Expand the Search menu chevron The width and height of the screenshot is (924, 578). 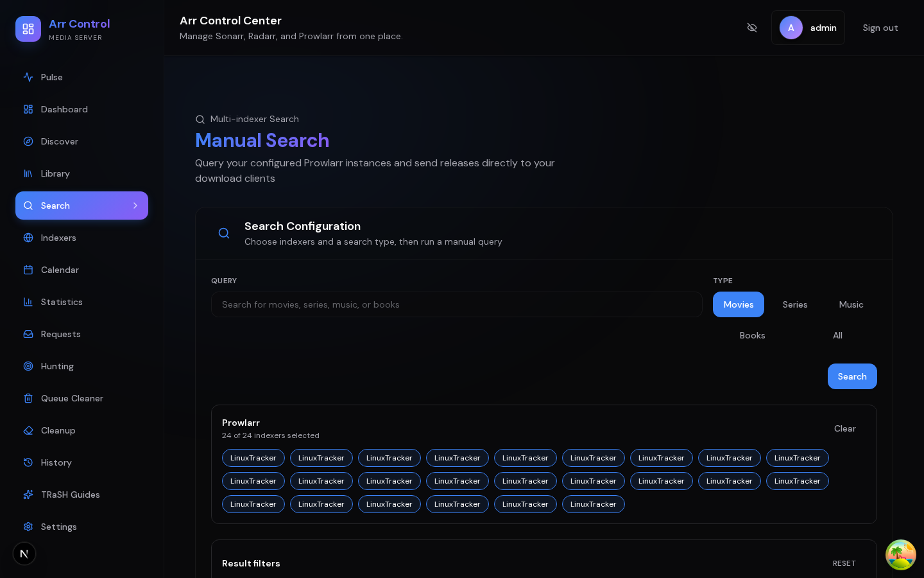click(x=135, y=206)
